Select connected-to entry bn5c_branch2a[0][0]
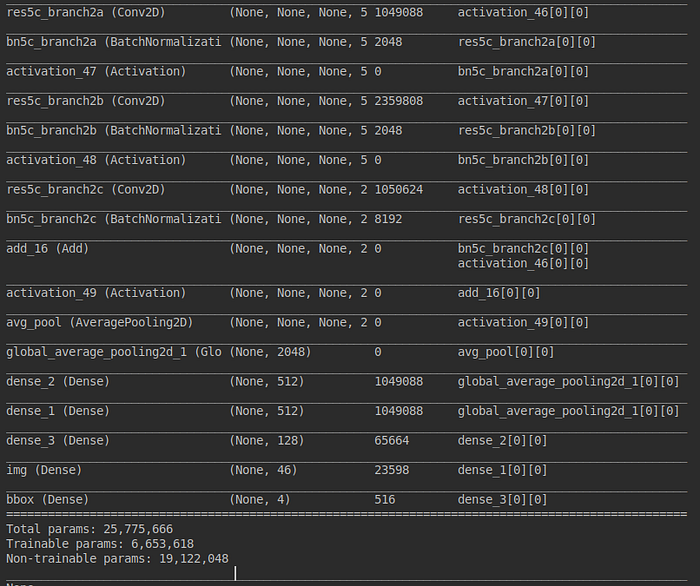The image size is (700, 586). point(523,71)
